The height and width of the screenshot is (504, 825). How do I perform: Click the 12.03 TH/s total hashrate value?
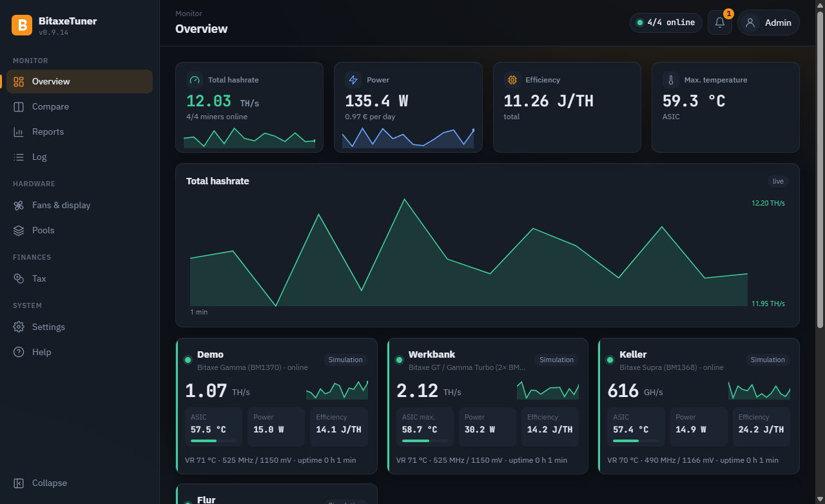[223, 101]
